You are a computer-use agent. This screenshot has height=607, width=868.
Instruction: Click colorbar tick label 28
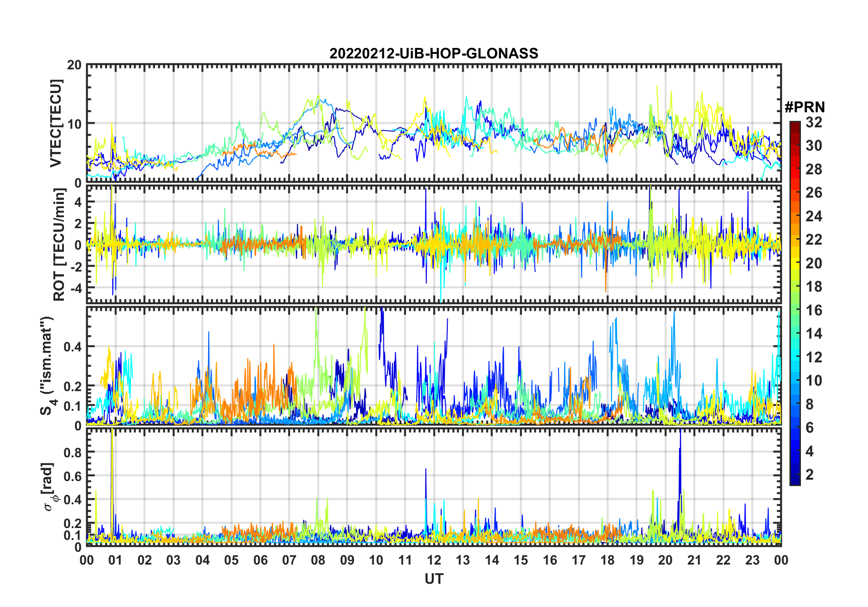click(x=814, y=169)
